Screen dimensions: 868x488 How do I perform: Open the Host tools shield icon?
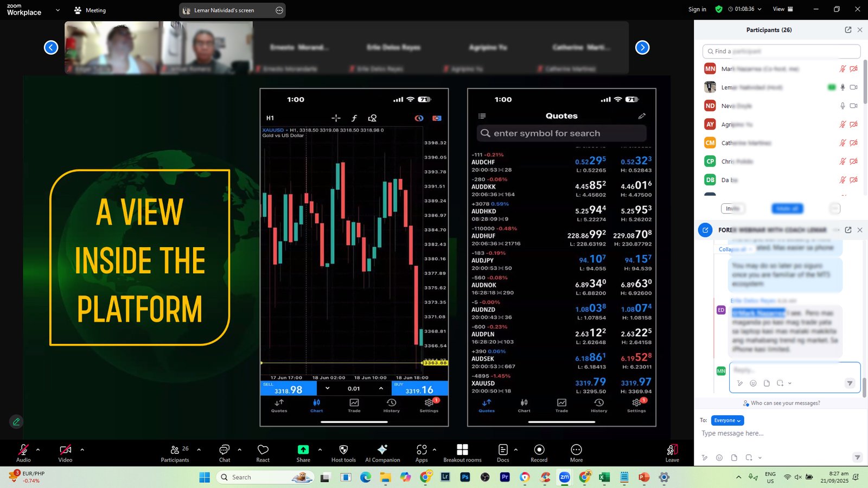[343, 453]
